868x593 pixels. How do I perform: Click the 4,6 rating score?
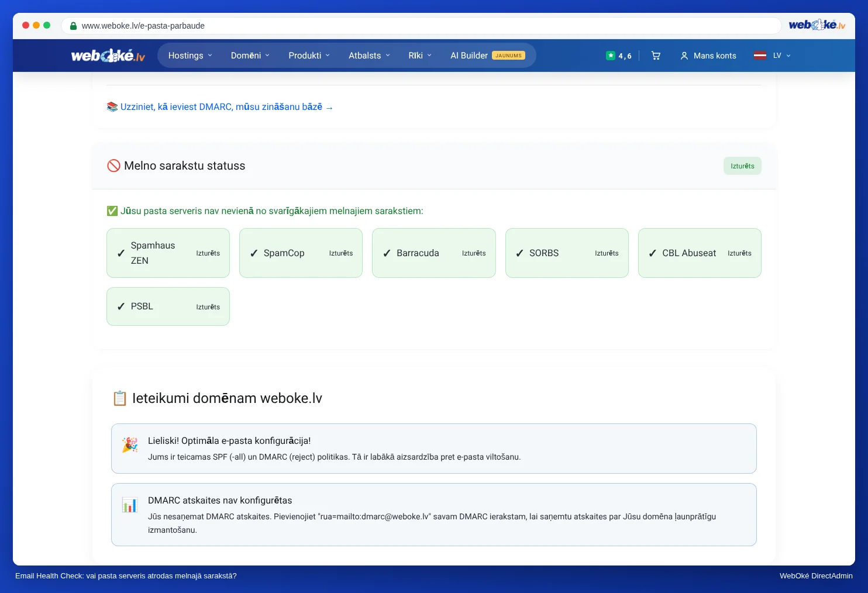[x=625, y=56]
